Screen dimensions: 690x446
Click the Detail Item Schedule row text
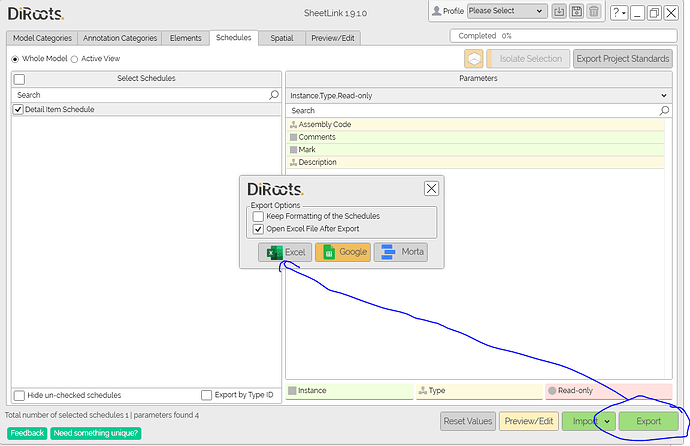[x=59, y=110]
